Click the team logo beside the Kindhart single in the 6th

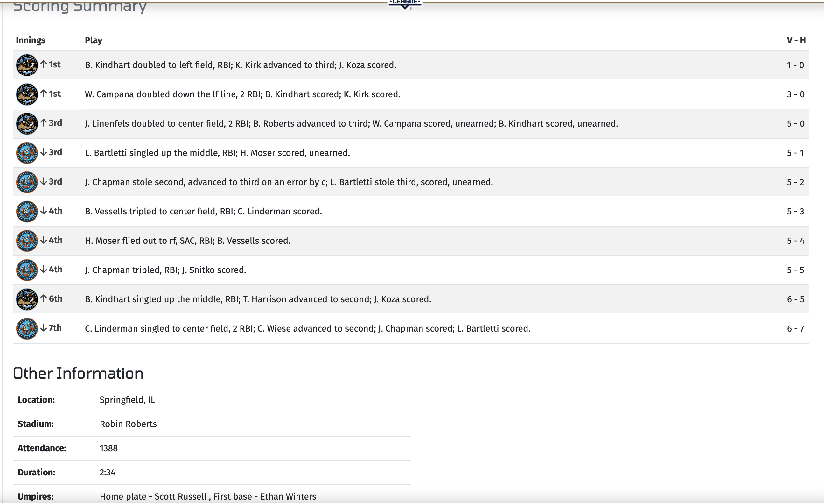click(27, 300)
